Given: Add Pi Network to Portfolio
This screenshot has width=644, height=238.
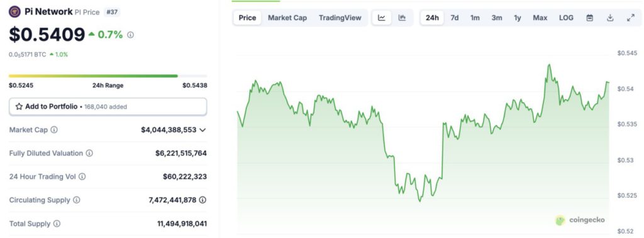Looking at the screenshot, I should [108, 106].
